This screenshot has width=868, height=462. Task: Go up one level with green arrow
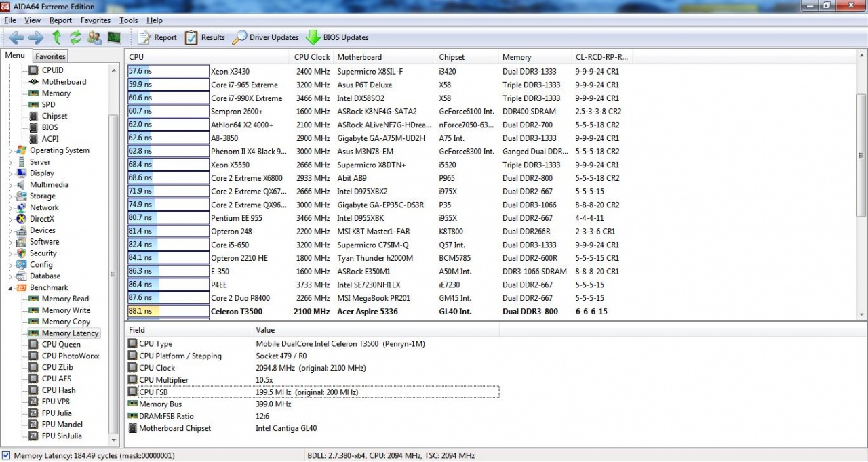pyautogui.click(x=57, y=37)
